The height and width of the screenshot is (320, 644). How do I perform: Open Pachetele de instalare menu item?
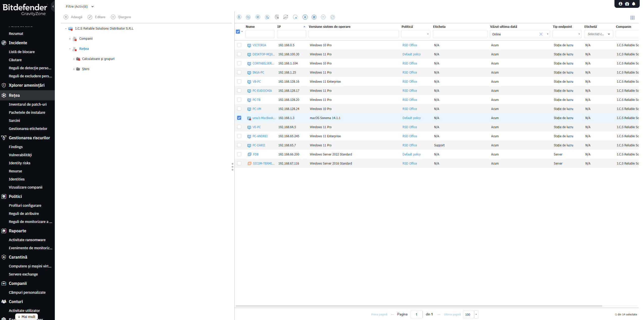pos(27,112)
